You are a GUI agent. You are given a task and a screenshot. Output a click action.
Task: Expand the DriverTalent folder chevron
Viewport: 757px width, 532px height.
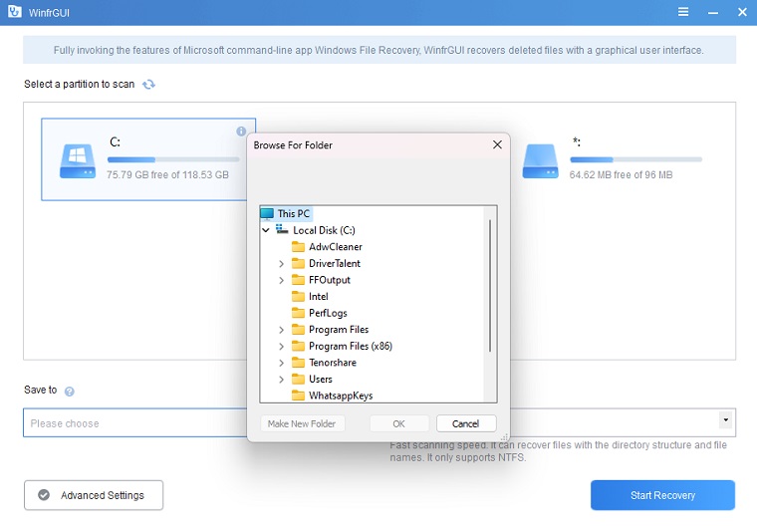282,264
